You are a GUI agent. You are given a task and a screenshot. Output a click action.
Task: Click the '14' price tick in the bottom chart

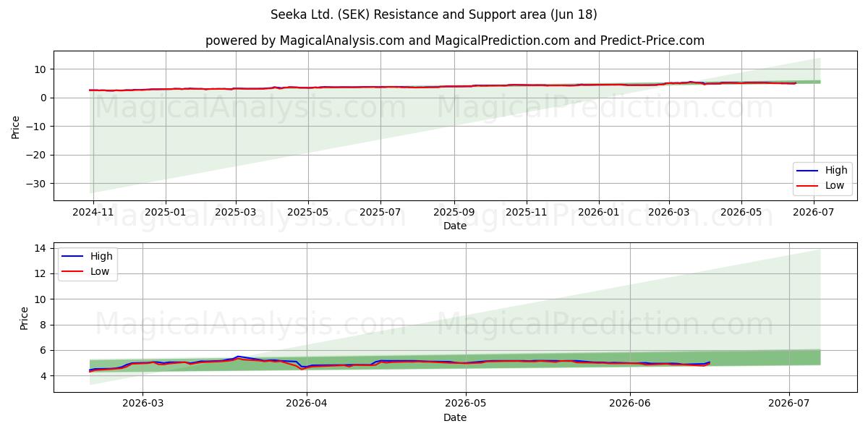click(42, 248)
